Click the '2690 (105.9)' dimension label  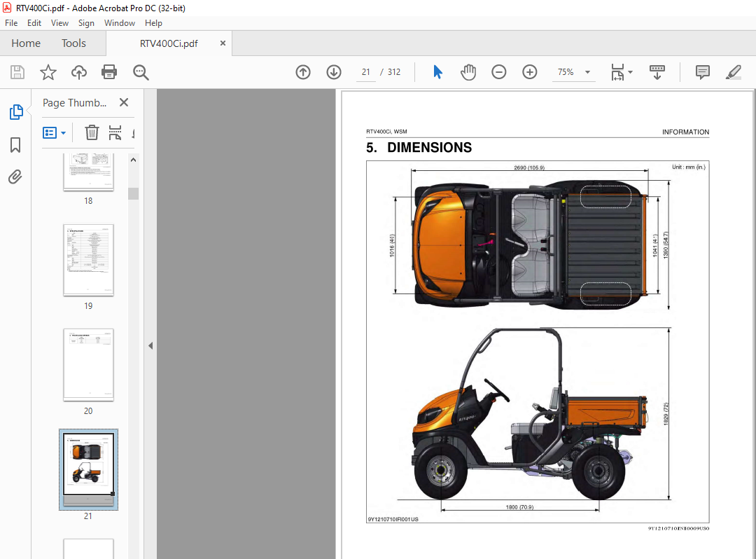click(x=529, y=167)
